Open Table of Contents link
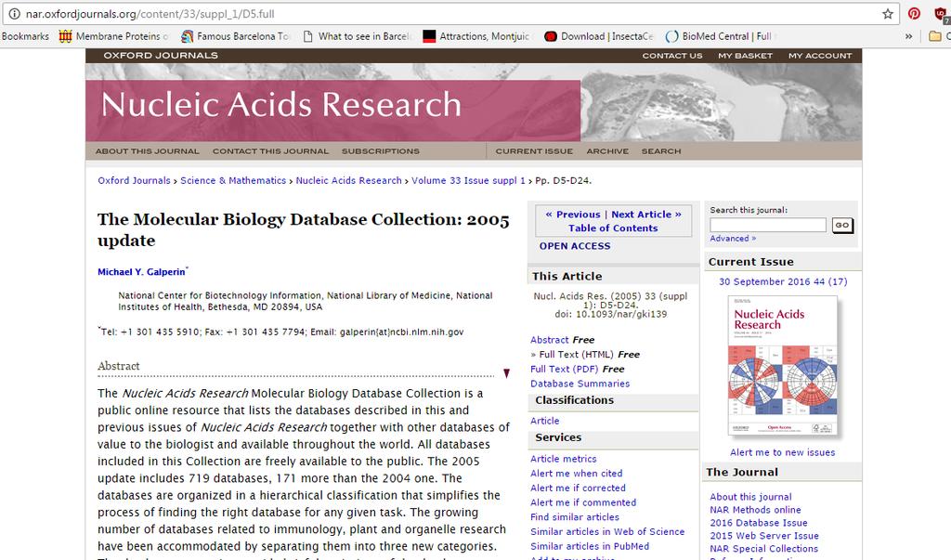Screen dimensions: 951x560 pyautogui.click(x=613, y=228)
